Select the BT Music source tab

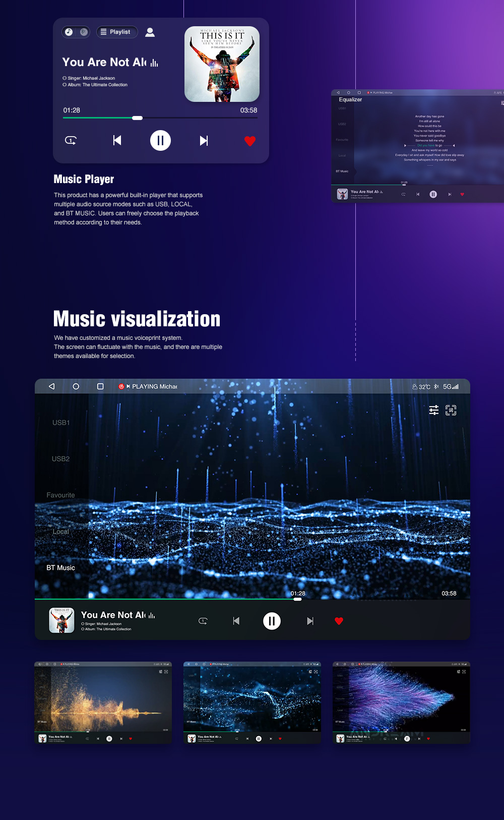(x=60, y=568)
